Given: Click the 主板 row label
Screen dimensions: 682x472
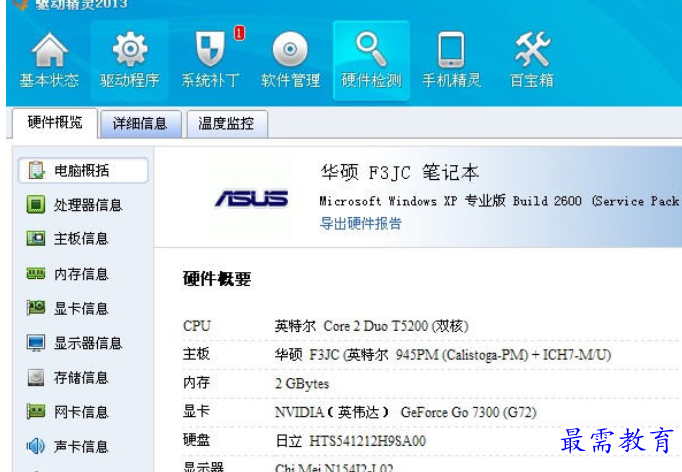Looking at the screenshot, I should click(x=197, y=354).
